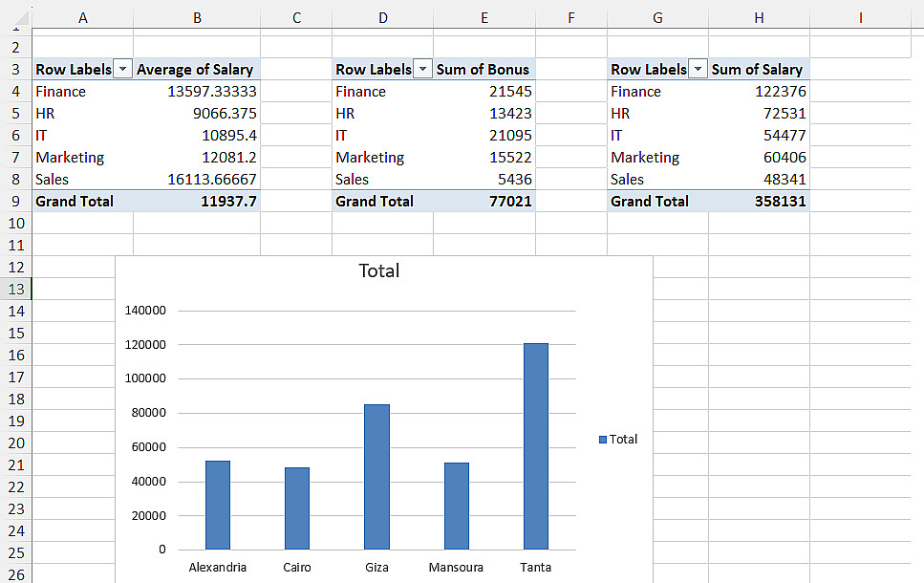Select the Mansoura bar in chart

coord(456,507)
